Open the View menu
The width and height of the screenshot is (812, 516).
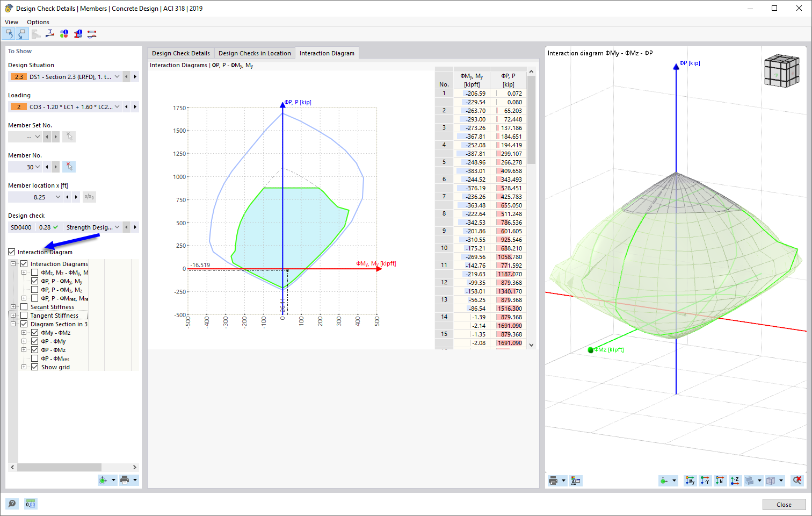click(x=11, y=22)
